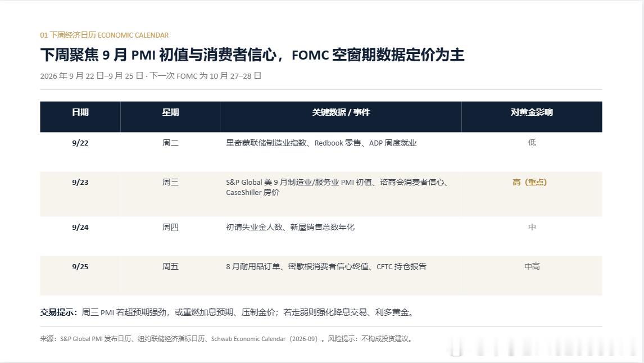Click the impact value '低'
Screen dimensions: 644x363
[532, 142]
